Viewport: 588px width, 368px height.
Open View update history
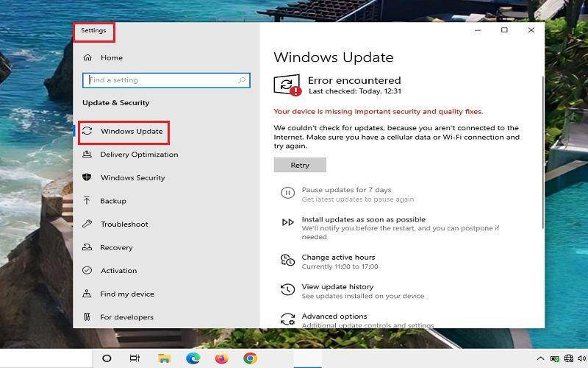point(337,286)
